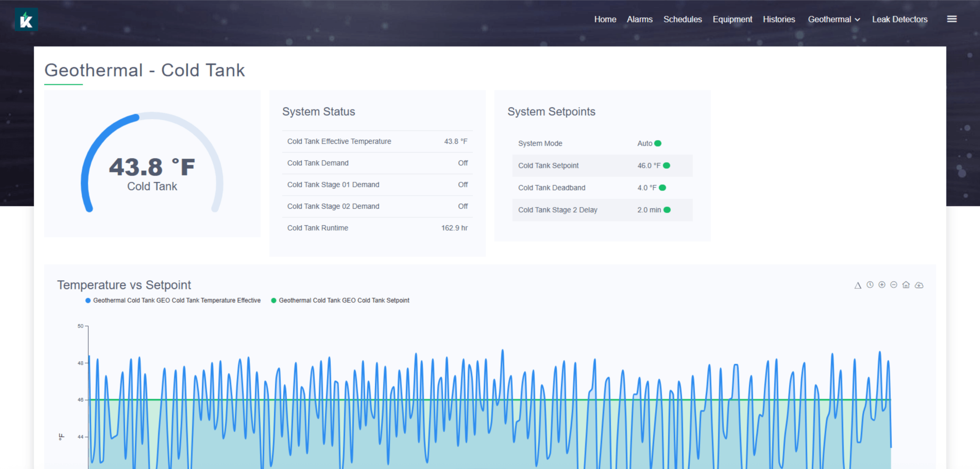Zoom in on the chart with plus icon
Viewport: 980px width, 469px height.
tap(882, 285)
